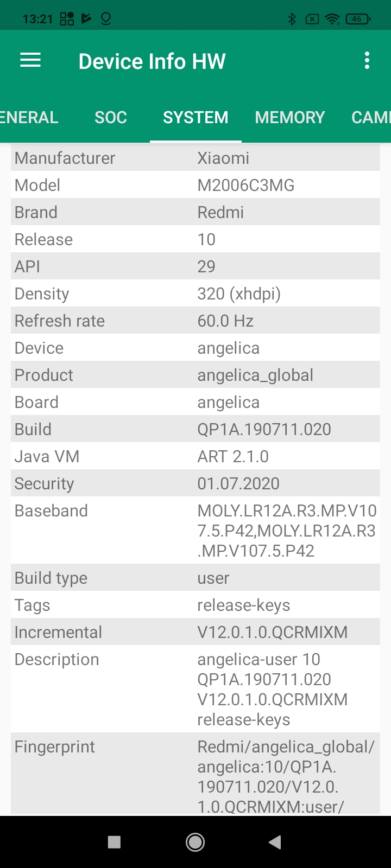Tap the Device Info HW title
This screenshot has height=868, width=391.
point(152,61)
